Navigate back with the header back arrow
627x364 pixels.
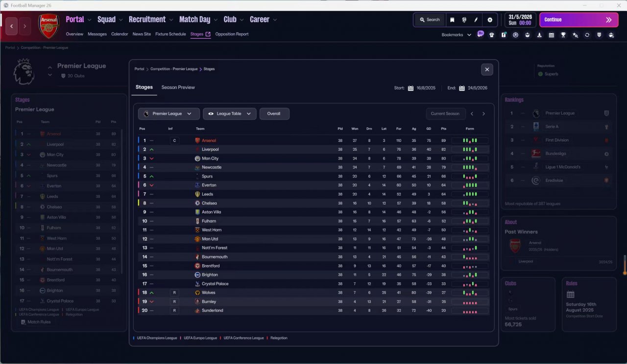click(x=12, y=26)
